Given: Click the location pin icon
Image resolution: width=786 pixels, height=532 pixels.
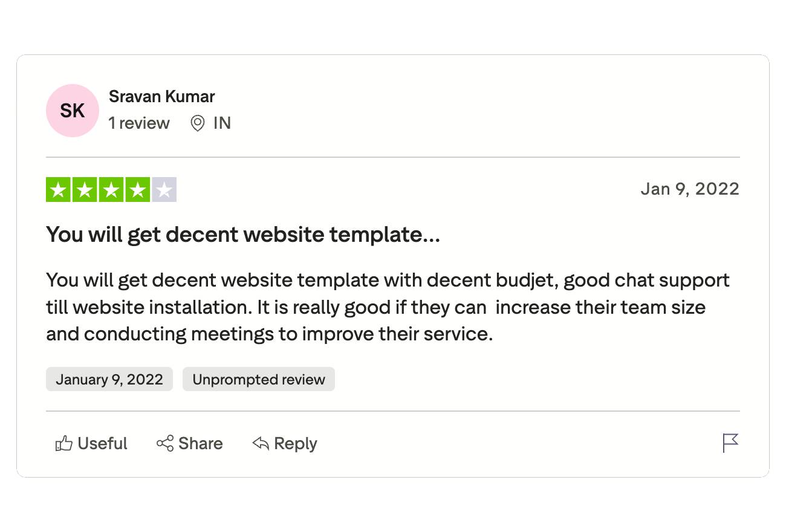Looking at the screenshot, I should [x=197, y=123].
